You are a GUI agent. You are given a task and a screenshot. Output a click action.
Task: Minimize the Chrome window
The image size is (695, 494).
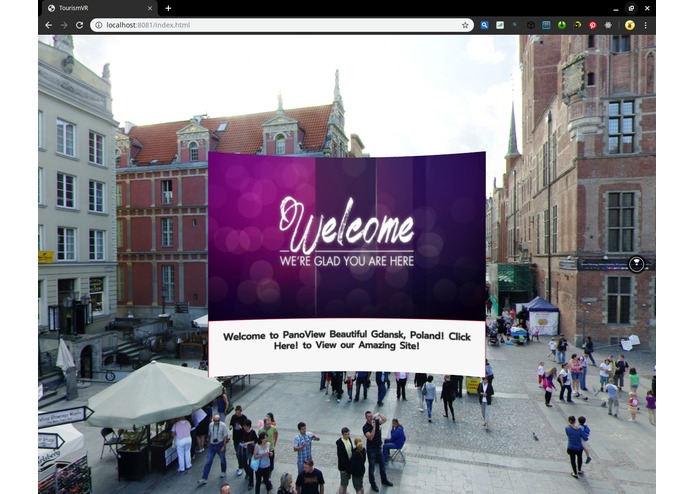(616, 8)
